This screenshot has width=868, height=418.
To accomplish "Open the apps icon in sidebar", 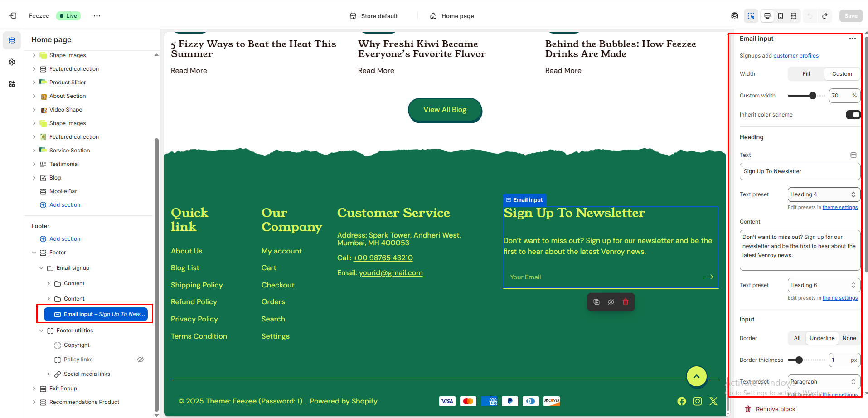I will pyautogui.click(x=12, y=84).
